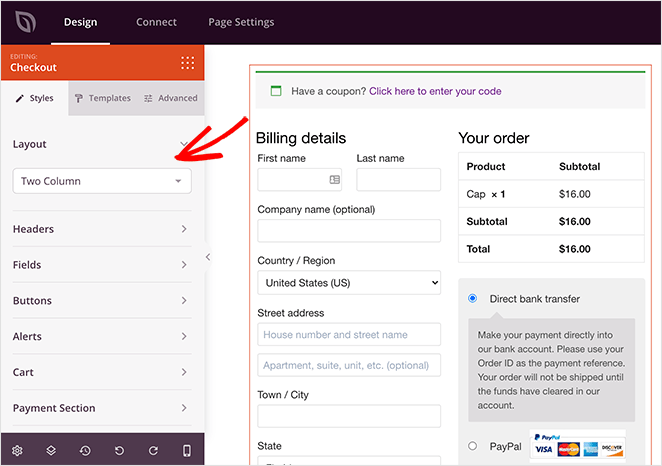Viewport: 662px width, 466px height.
Task: Click the Last name input field
Action: click(x=399, y=179)
